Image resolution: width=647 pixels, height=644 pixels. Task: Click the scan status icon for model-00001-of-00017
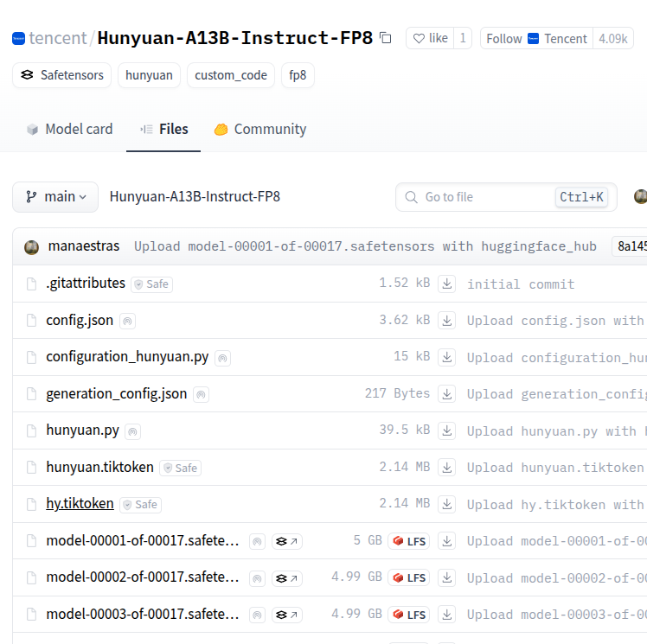point(257,541)
